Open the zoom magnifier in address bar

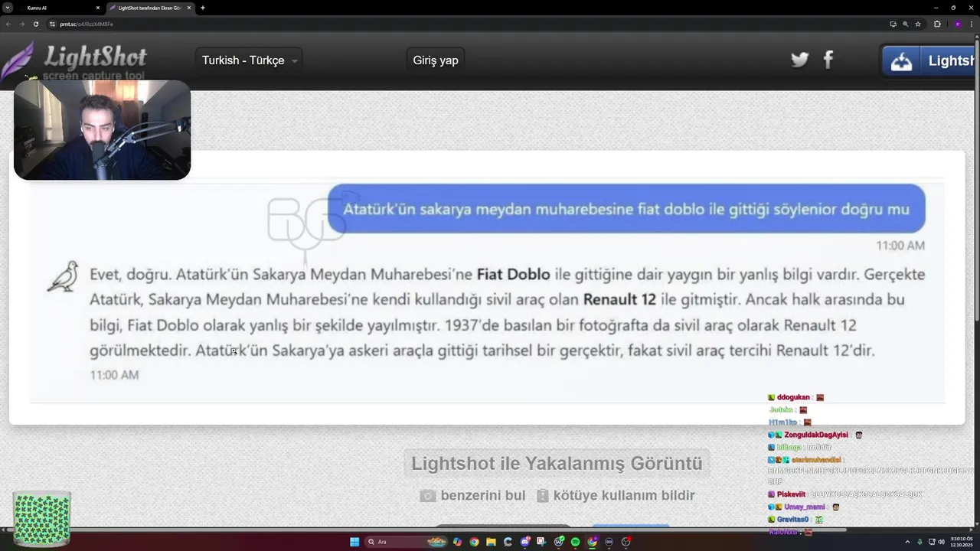click(x=906, y=24)
